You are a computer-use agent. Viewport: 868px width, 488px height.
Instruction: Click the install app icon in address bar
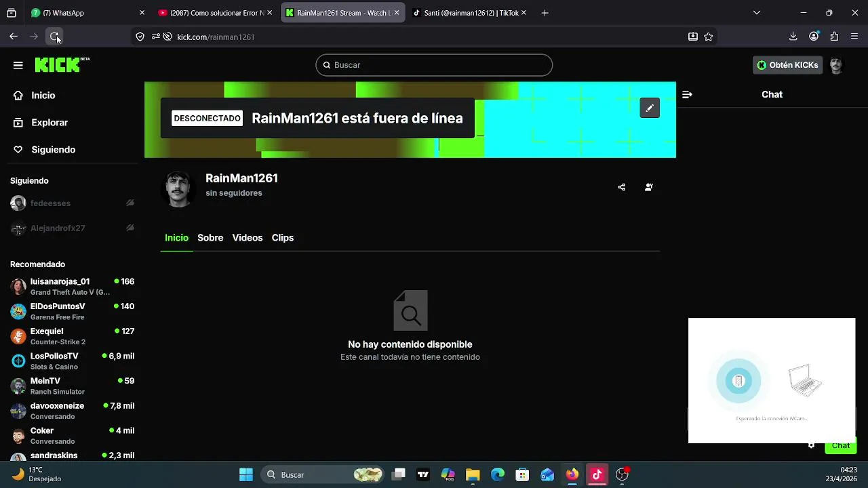point(693,37)
